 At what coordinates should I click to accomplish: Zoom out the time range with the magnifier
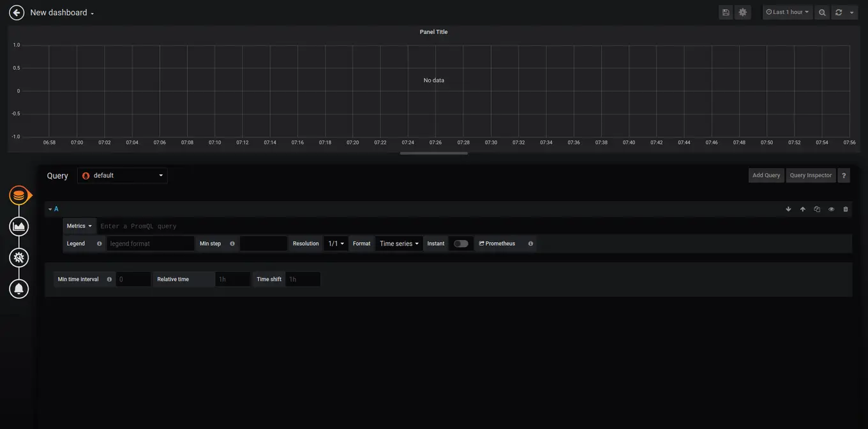(x=821, y=11)
